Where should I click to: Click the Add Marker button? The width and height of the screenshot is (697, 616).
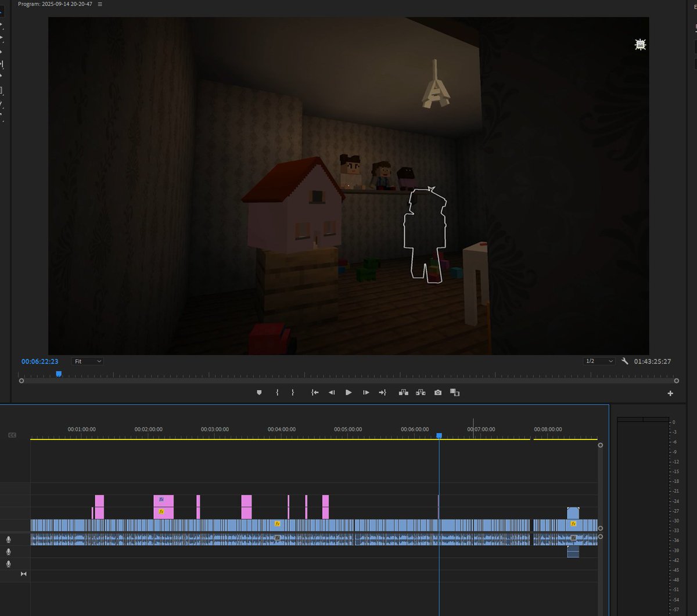point(259,392)
